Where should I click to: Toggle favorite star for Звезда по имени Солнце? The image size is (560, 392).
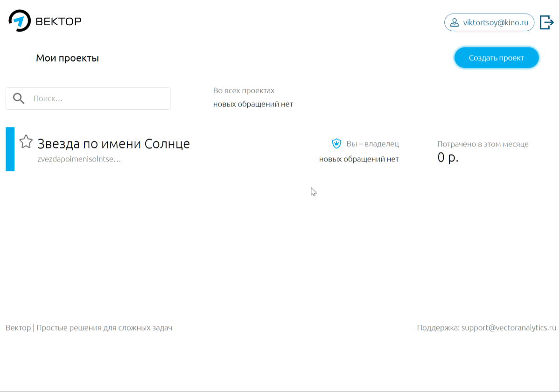[26, 141]
